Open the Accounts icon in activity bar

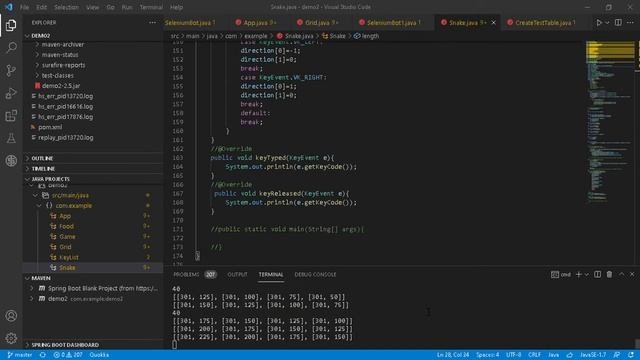11,316
